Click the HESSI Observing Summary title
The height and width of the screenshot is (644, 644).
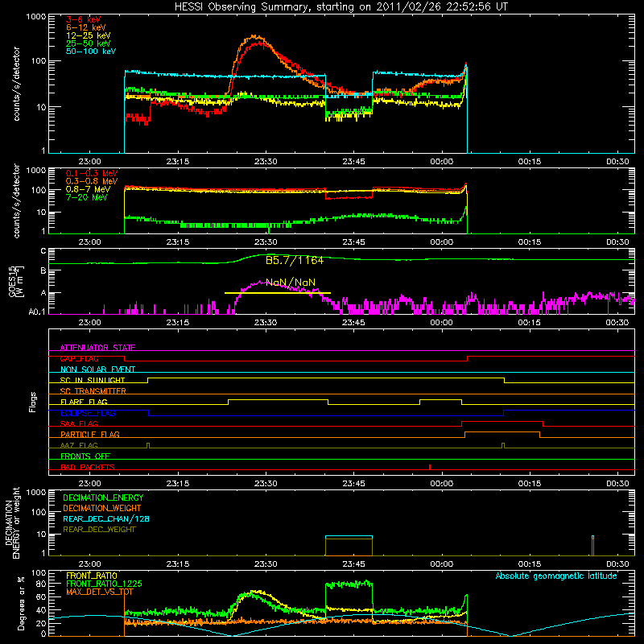tap(341, 7)
